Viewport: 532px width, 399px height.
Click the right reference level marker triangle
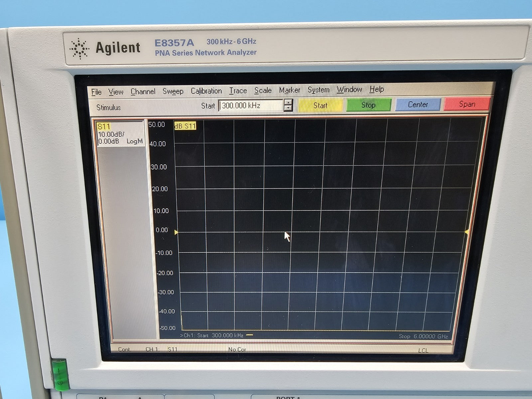click(x=467, y=232)
